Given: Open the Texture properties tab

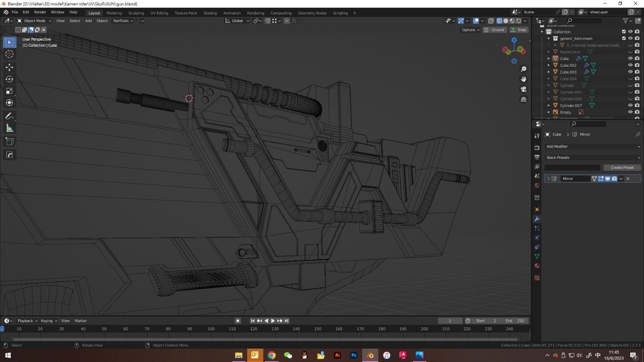Looking at the screenshot, I should coord(537,278).
